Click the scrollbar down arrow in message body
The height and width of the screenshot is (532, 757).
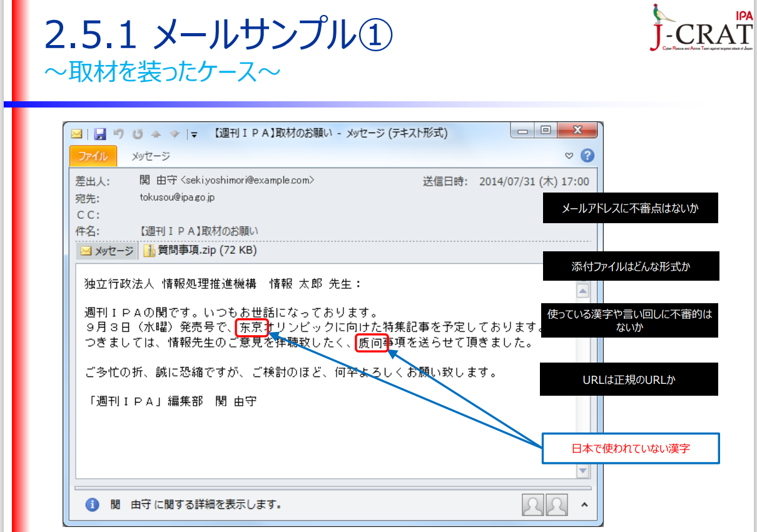point(582,471)
